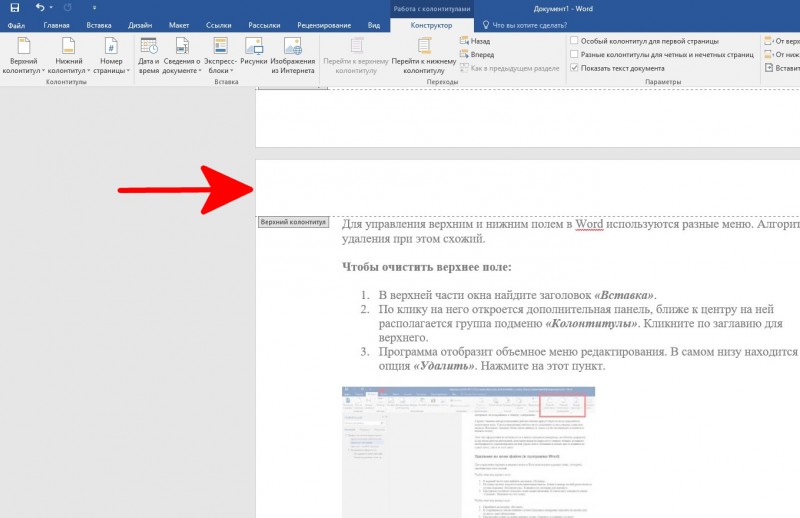Screen dimensions: 800x518
Task: Click the bold word «Колонтитулы» in step 2
Action: coord(591,324)
